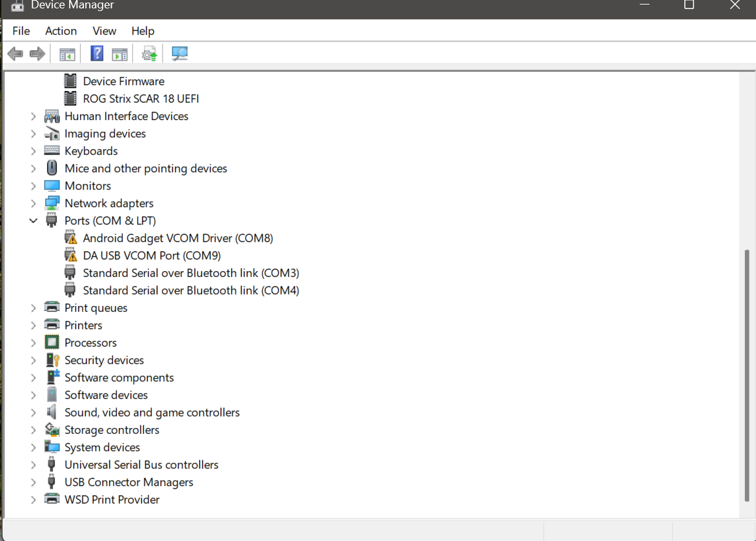756x541 pixels.
Task: Toggle the Show/Hide Console Tree toolbar icon
Action: (x=67, y=54)
